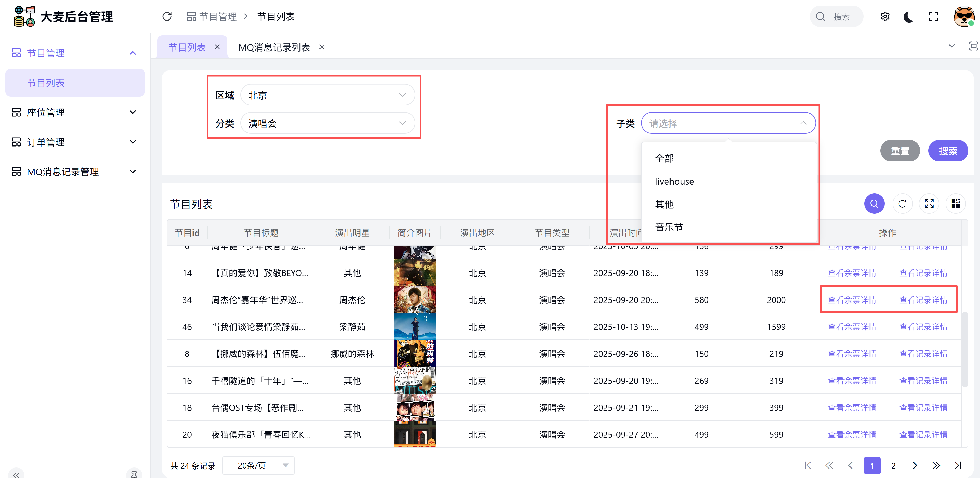Click the table column settings grid icon
This screenshot has height=478, width=980.
pos(955,204)
